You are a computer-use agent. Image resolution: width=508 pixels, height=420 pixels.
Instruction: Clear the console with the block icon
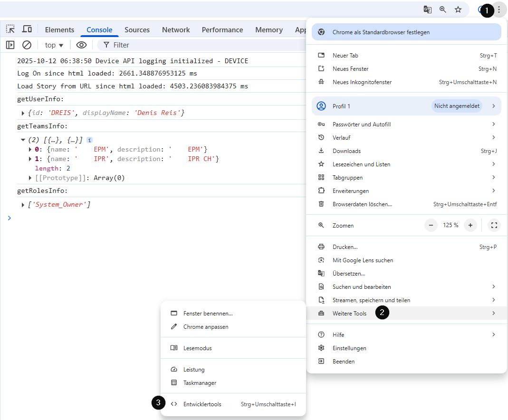pos(27,45)
